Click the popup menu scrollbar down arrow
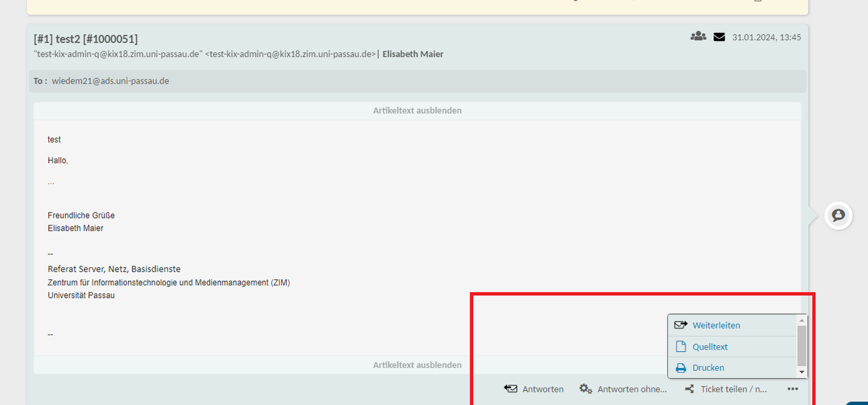Screen dimensions: 868x405 [801, 372]
